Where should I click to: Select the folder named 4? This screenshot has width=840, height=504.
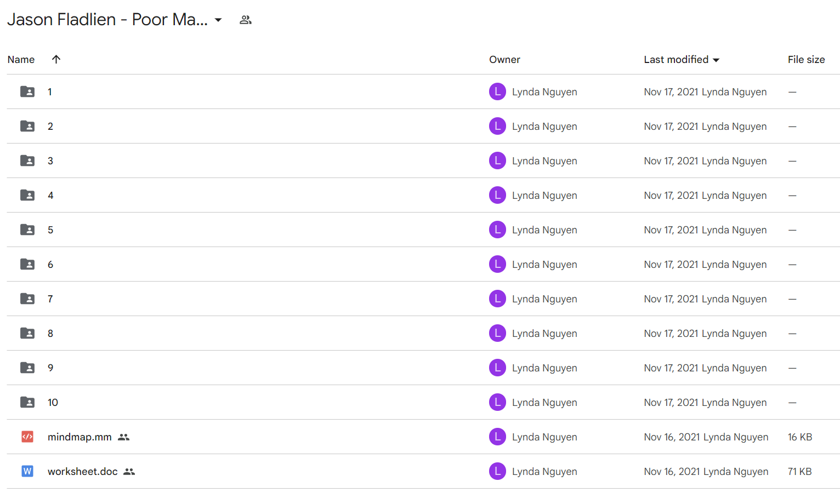pos(50,196)
